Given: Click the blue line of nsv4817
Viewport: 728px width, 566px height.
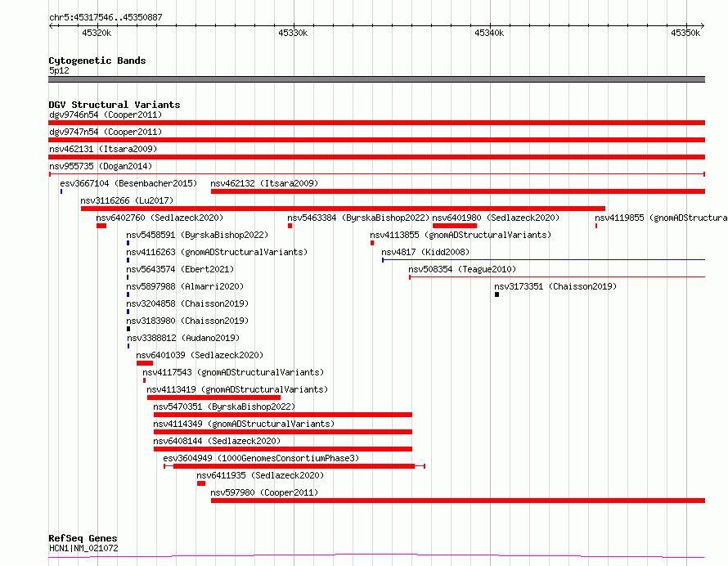Looking at the screenshot, I should coord(544,260).
